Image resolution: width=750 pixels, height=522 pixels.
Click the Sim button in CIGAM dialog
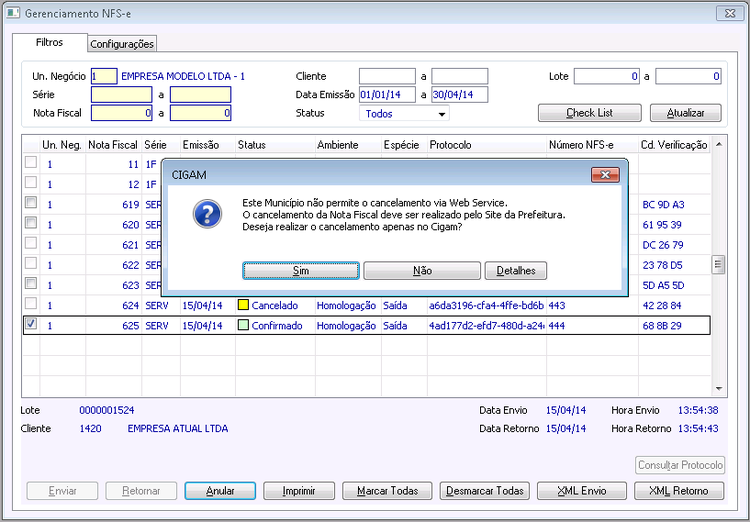click(x=301, y=270)
